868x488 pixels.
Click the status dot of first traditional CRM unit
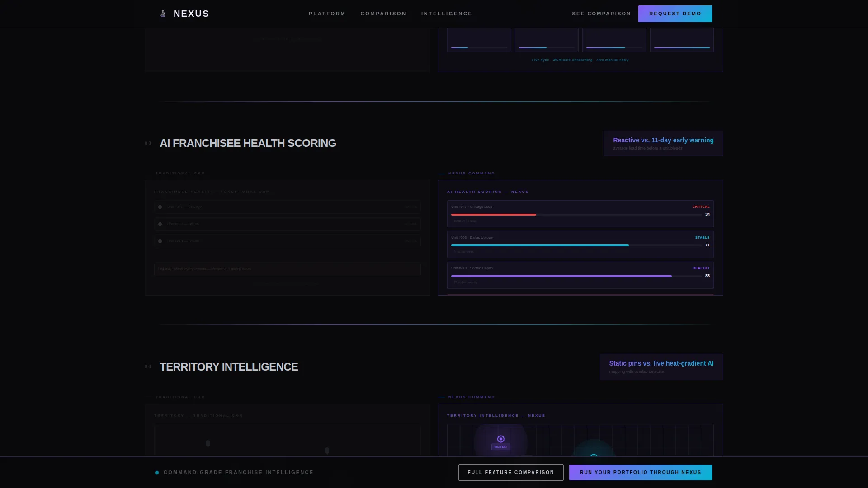pos(160,207)
